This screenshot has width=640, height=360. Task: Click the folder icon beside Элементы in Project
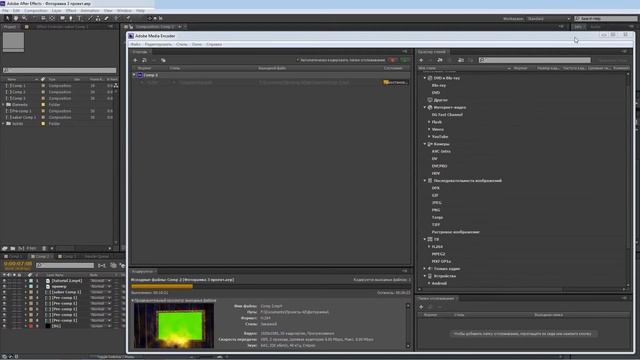(8, 104)
